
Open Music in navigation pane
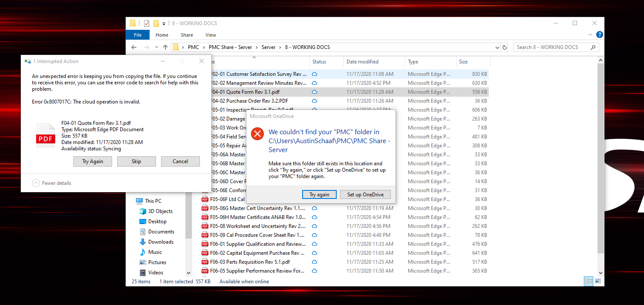[x=155, y=252]
